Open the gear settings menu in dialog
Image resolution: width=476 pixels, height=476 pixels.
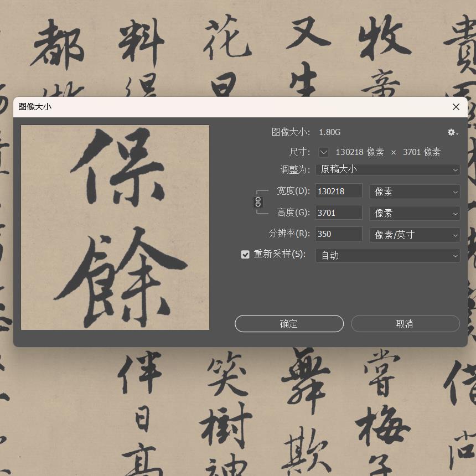pyautogui.click(x=452, y=132)
